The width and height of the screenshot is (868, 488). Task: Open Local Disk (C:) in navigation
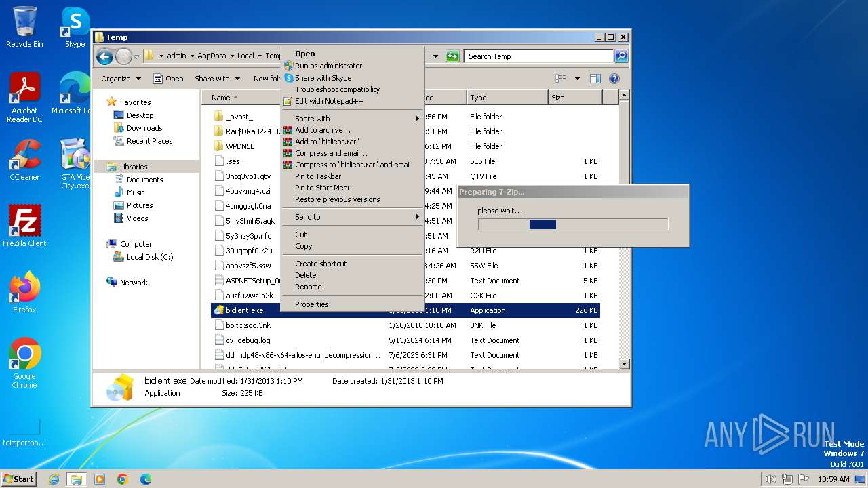click(150, 257)
